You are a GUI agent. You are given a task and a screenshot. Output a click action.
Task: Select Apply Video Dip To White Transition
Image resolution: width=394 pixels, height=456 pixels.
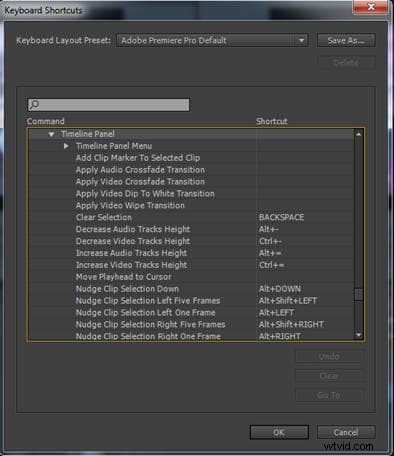pos(145,194)
